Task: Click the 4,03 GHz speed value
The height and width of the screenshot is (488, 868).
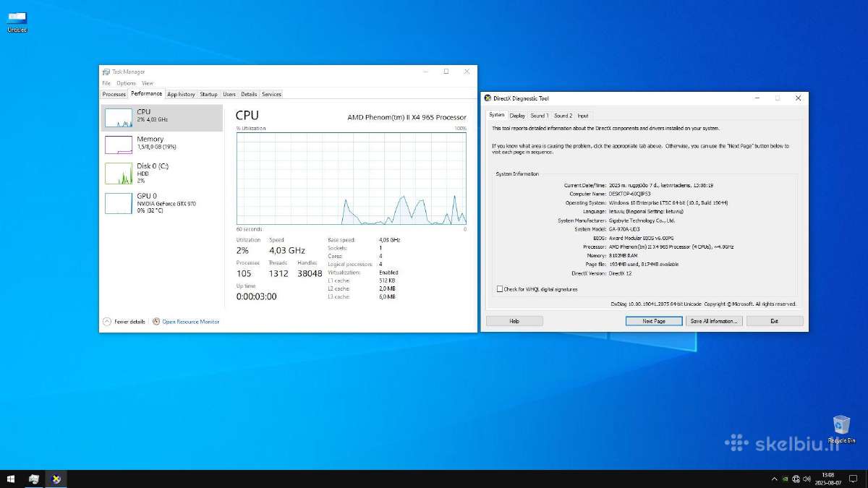Action: pyautogui.click(x=287, y=252)
